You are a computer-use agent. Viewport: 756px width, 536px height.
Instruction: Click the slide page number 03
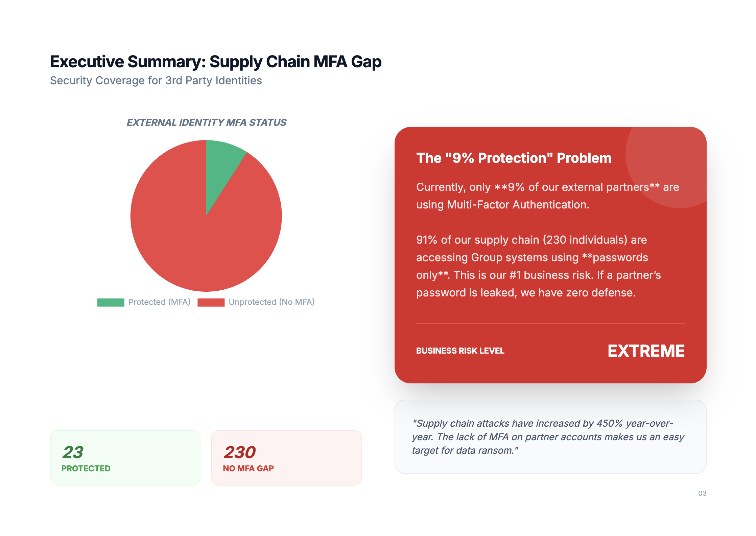coord(702,493)
